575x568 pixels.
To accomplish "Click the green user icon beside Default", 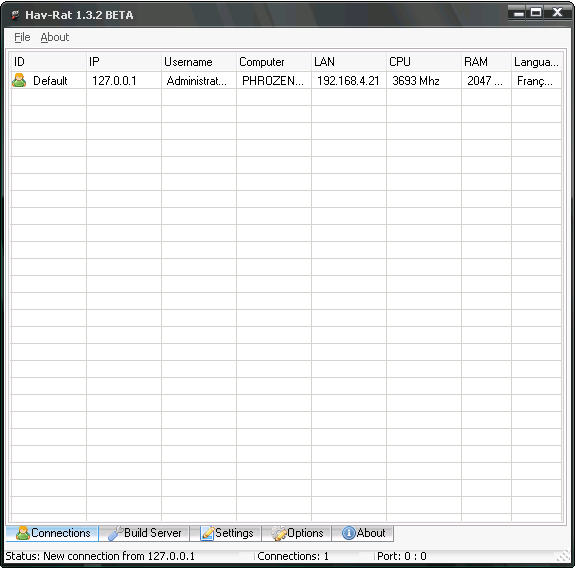I will pos(19,80).
